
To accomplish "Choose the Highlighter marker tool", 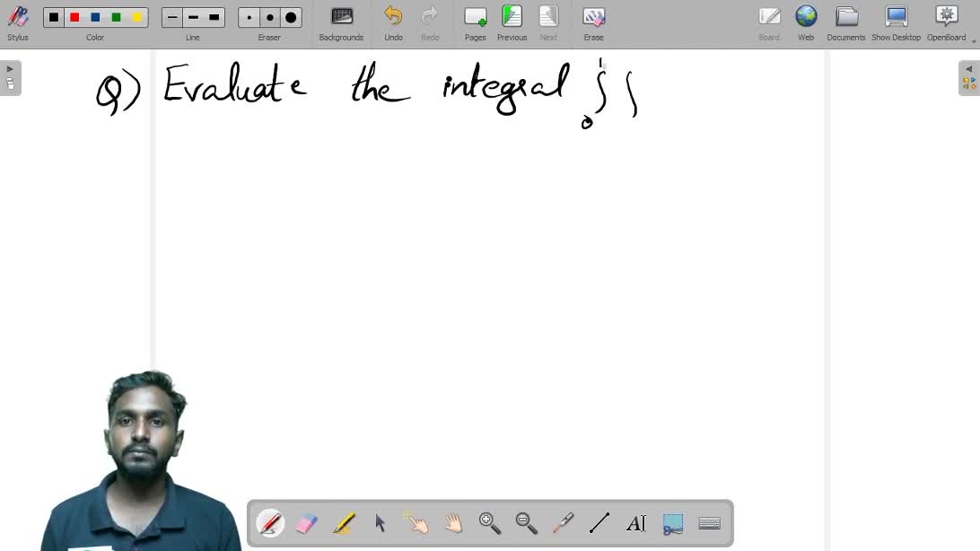I will coord(344,523).
